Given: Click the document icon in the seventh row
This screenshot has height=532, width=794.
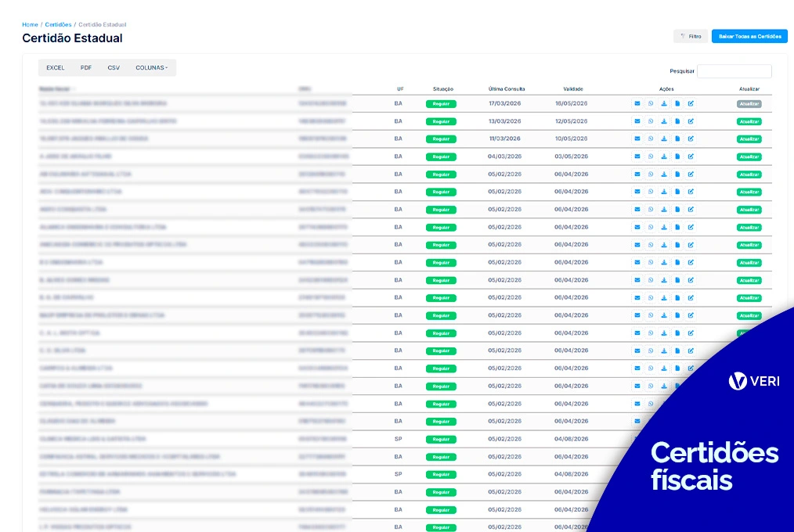Looking at the screenshot, I should pos(677,210).
